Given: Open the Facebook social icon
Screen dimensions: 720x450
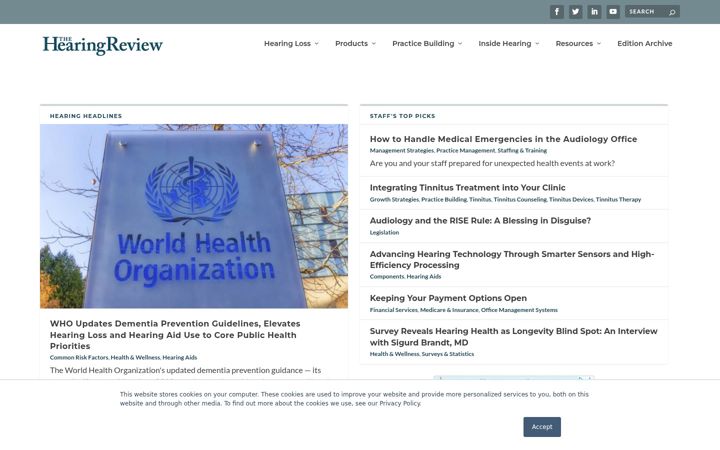Looking at the screenshot, I should point(557,11).
